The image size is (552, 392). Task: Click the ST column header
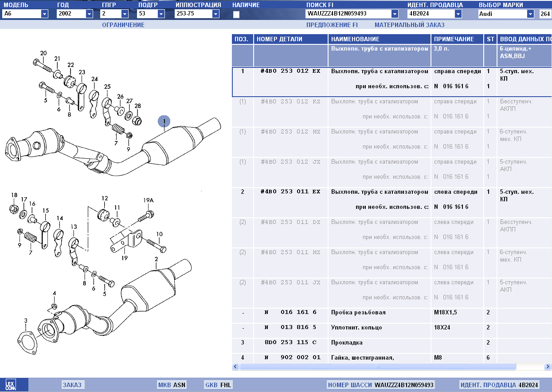click(x=490, y=39)
